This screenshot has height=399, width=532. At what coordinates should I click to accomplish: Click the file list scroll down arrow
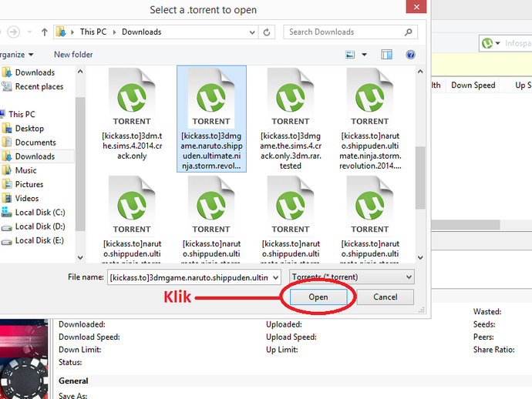click(420, 257)
